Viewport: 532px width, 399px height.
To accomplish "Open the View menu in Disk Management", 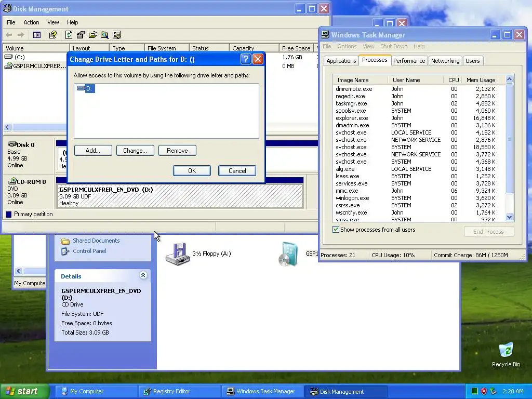I will [x=53, y=22].
